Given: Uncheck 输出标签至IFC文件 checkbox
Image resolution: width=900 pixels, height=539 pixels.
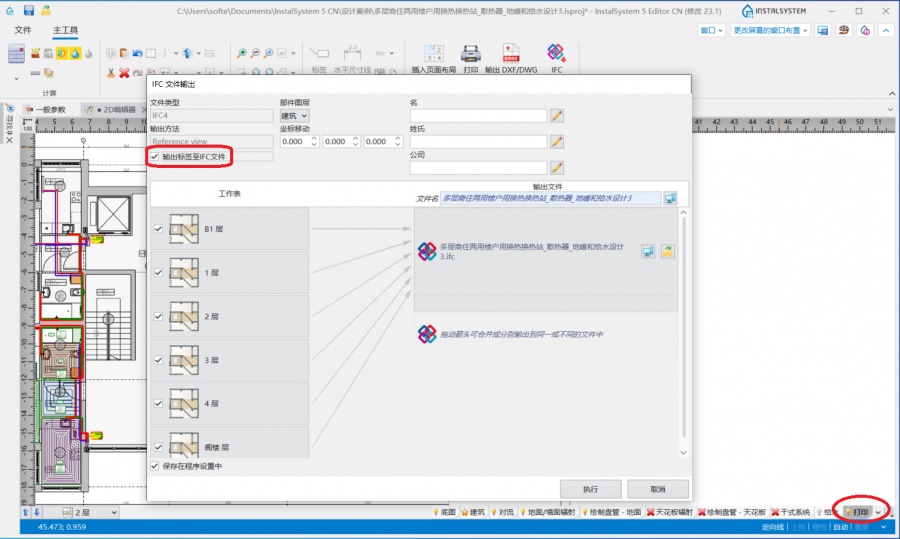Looking at the screenshot, I should pos(154,157).
